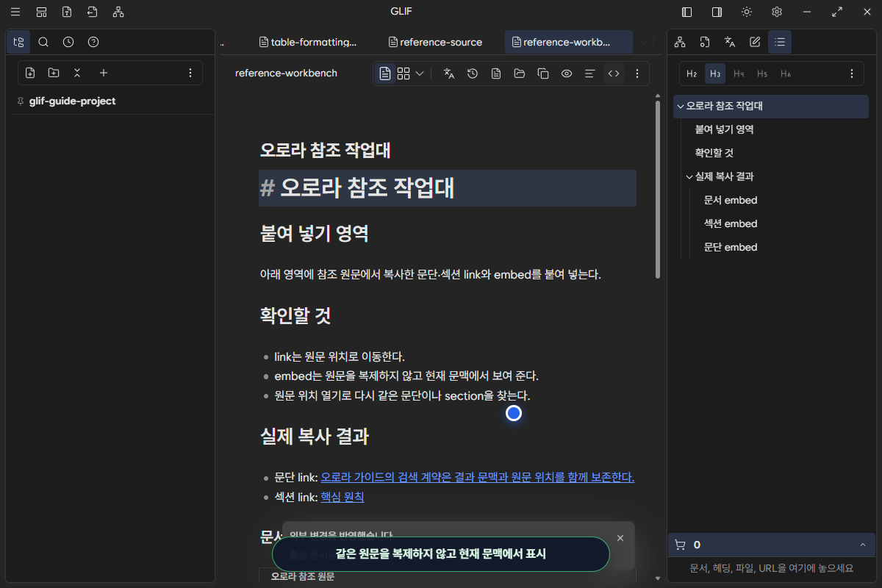882x588 pixels.
Task: Open search in the left sidebar
Action: (43, 42)
